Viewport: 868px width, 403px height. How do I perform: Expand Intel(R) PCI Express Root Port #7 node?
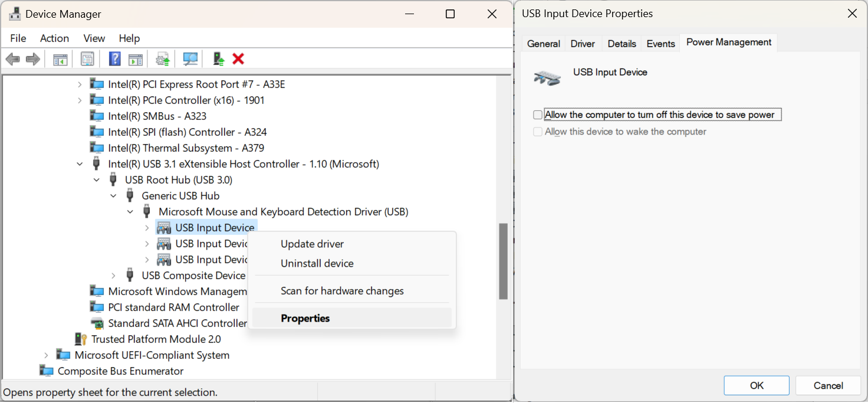pyautogui.click(x=80, y=84)
